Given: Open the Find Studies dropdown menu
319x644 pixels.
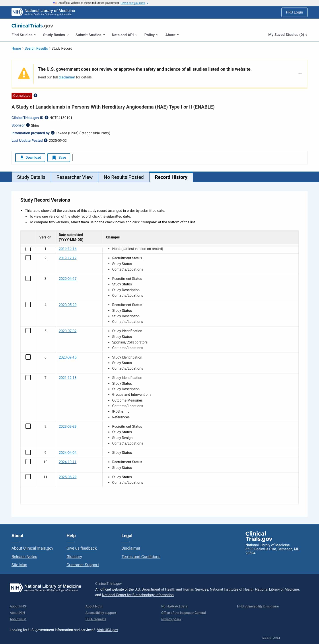Looking at the screenshot, I should click(24, 35).
